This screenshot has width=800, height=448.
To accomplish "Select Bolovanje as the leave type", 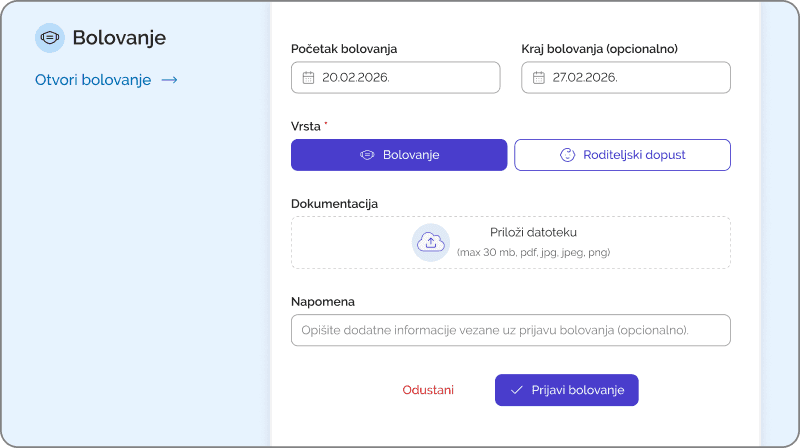I will [x=399, y=155].
